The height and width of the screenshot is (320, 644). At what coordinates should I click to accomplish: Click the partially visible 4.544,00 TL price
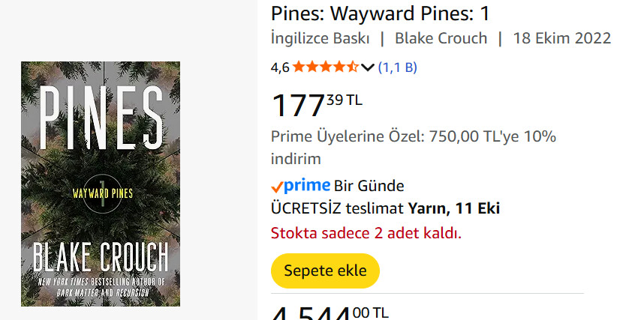pos(330,313)
